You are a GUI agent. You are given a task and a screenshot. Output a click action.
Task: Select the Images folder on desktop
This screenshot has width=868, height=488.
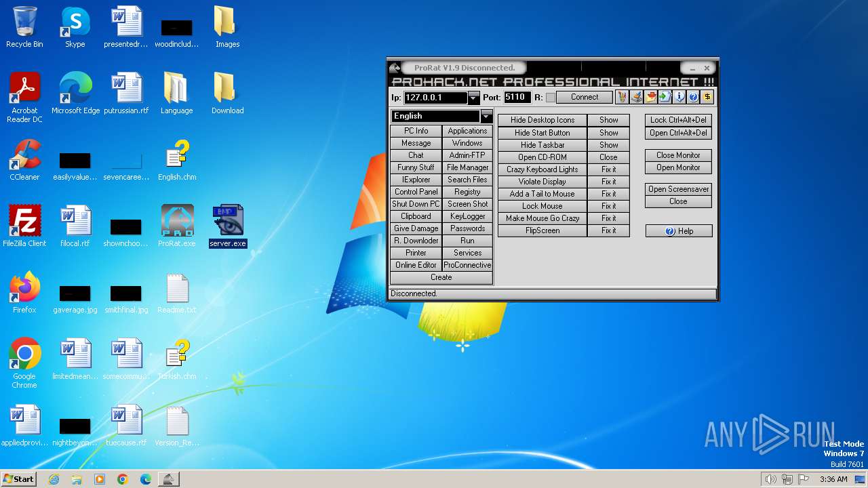[228, 27]
